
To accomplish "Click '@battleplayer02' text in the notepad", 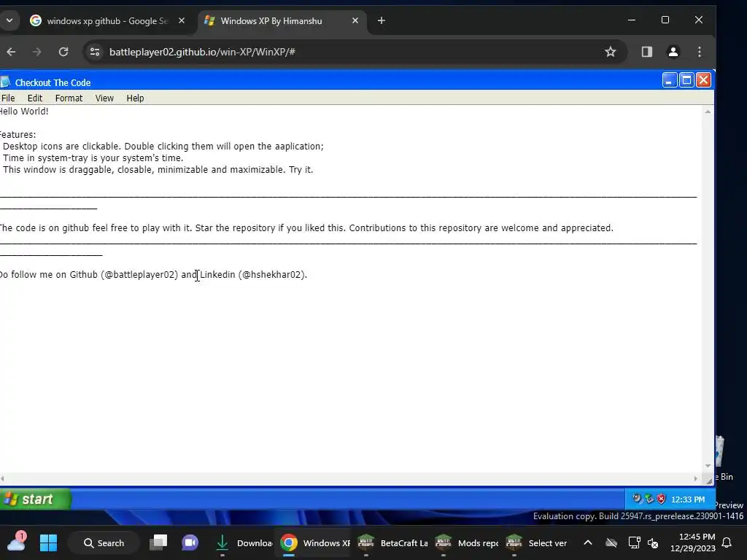I will click(139, 275).
